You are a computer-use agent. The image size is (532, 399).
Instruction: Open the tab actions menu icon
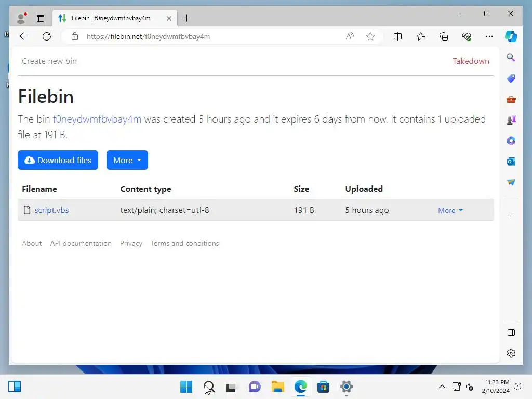click(x=41, y=18)
